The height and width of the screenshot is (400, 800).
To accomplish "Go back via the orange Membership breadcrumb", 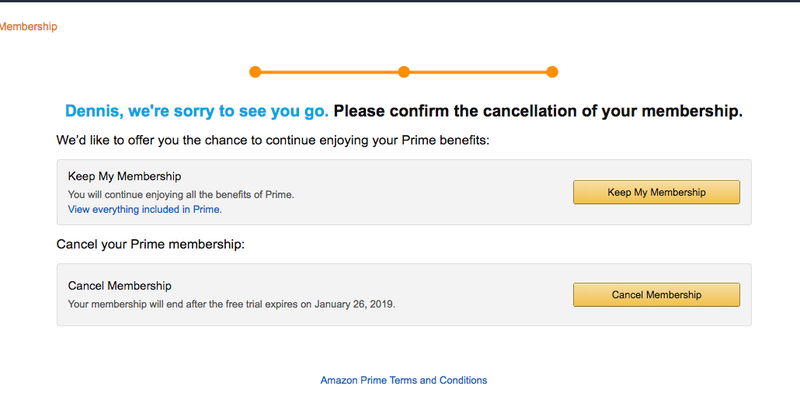I will 28,27.
